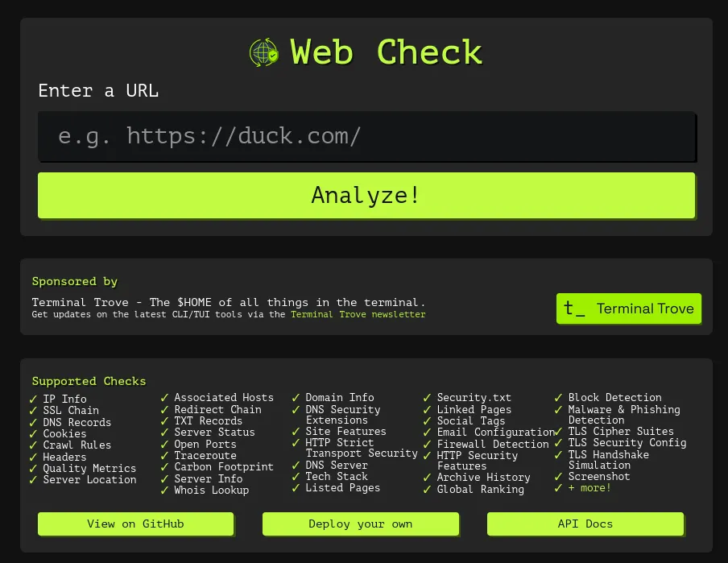Open the View on GitHub page
The width and height of the screenshot is (728, 563).
(x=135, y=524)
